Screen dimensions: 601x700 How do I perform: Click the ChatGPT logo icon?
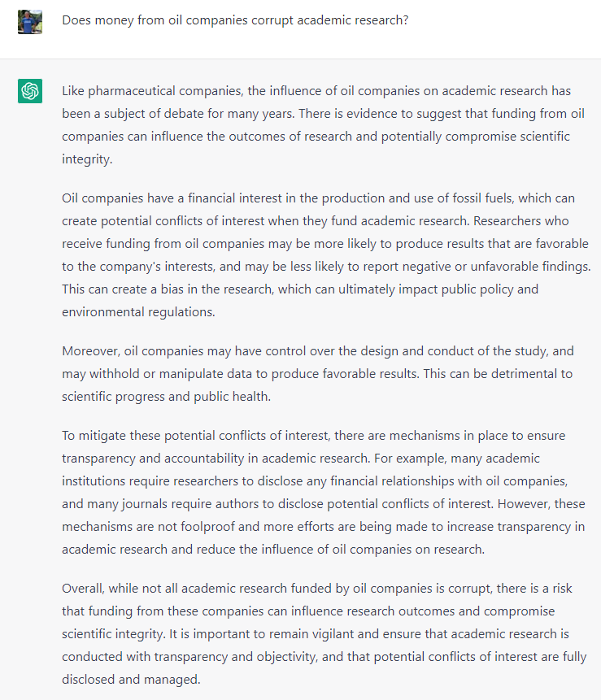click(30, 91)
